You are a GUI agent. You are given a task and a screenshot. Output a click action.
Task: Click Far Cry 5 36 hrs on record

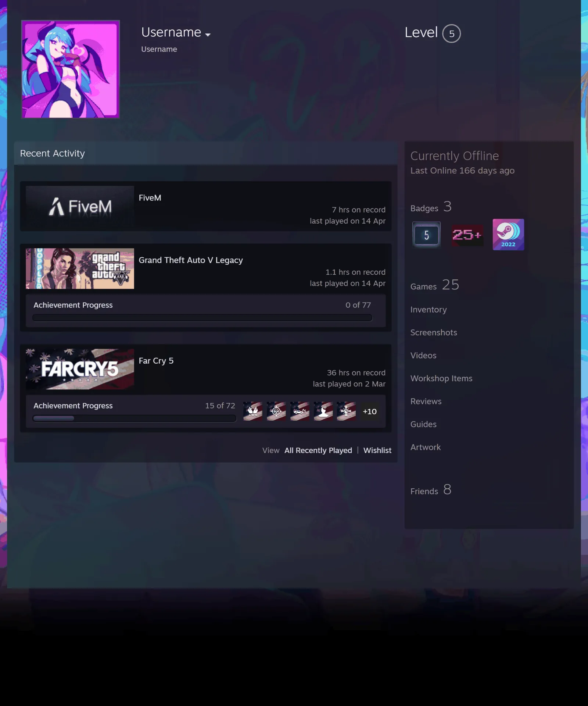pyautogui.click(x=356, y=372)
